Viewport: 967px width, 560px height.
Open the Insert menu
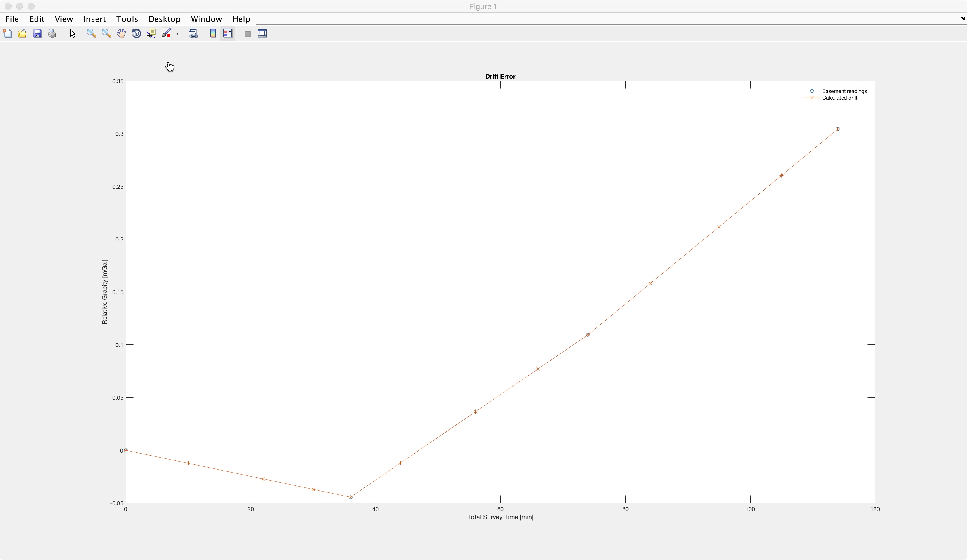tap(94, 19)
